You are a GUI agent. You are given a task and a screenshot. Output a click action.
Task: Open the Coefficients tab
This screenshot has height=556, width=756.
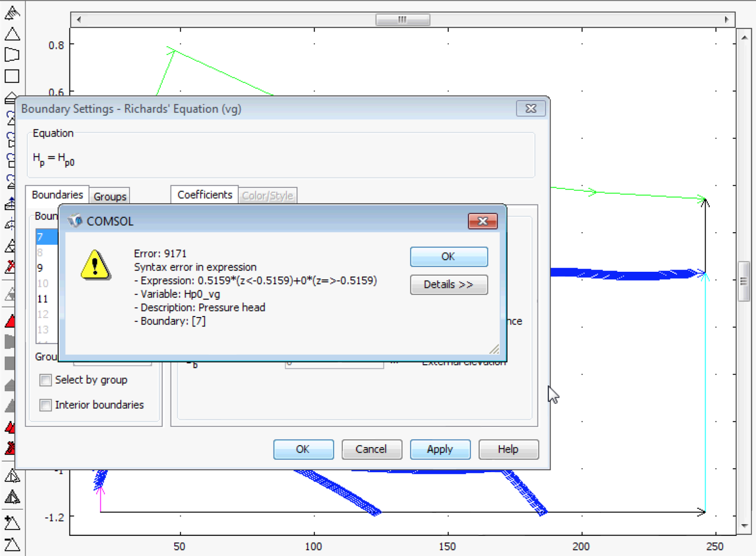tap(205, 195)
